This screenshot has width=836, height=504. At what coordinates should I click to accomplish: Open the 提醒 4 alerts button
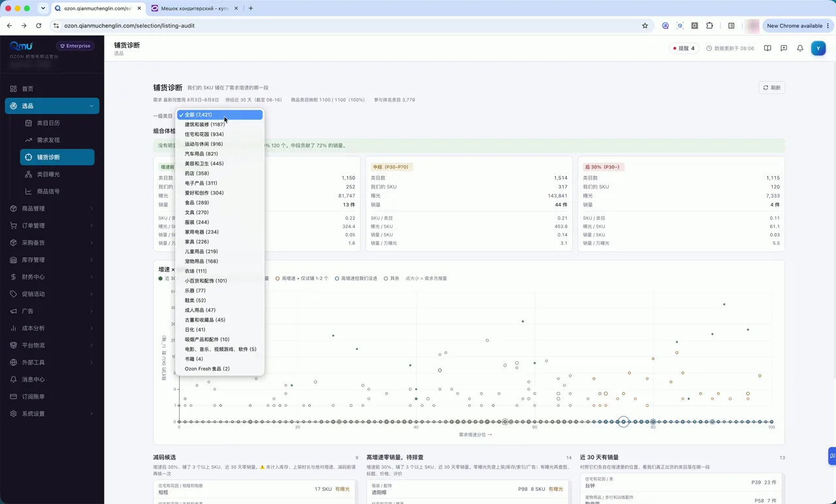(684, 48)
